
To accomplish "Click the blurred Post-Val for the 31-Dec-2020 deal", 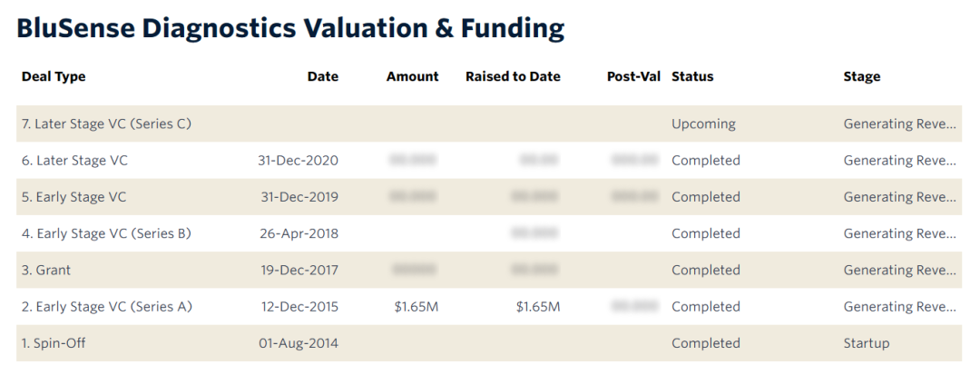I will 634,161.
